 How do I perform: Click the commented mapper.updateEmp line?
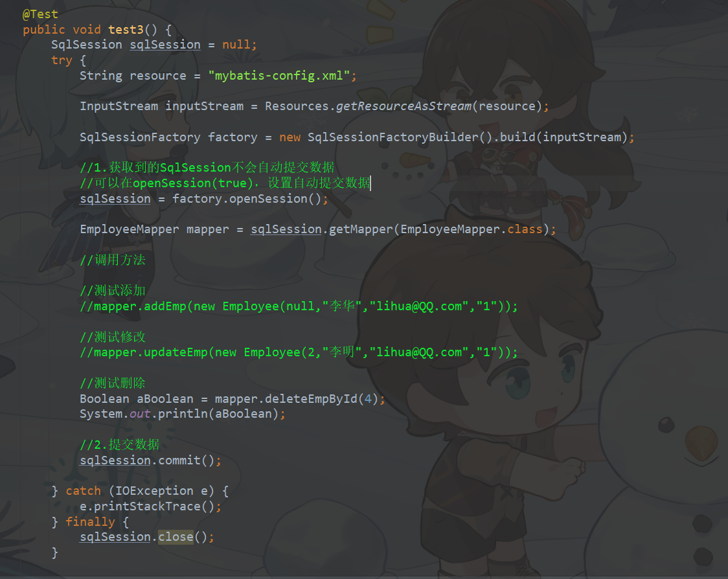tap(299, 352)
